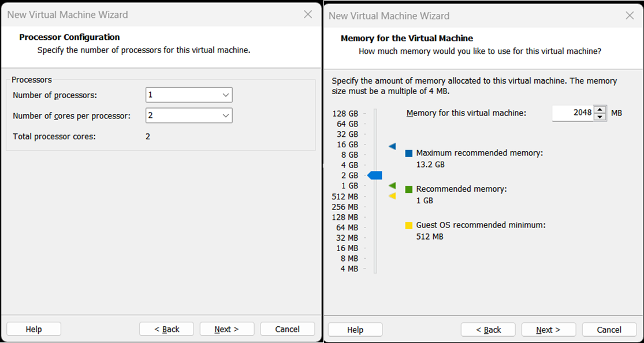This screenshot has width=644, height=343.
Task: Click the 128 MB label on memory scale
Action: 345,217
